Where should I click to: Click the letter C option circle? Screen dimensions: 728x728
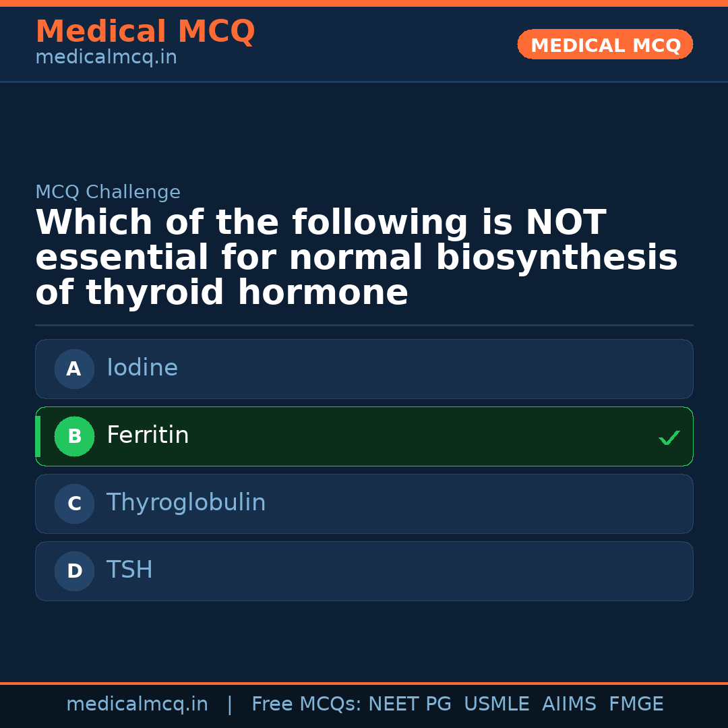[74, 504]
